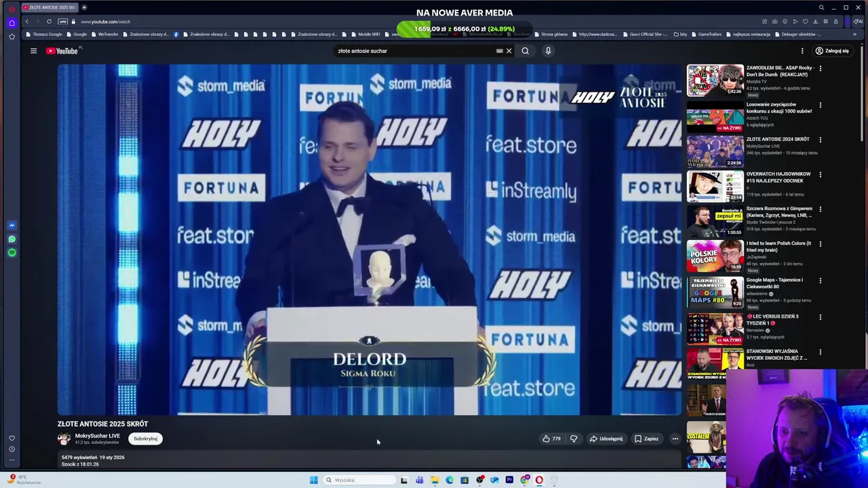868x488 pixels.
Task: Open the Tłumacz Google bookmark
Action: pyautogui.click(x=44, y=34)
